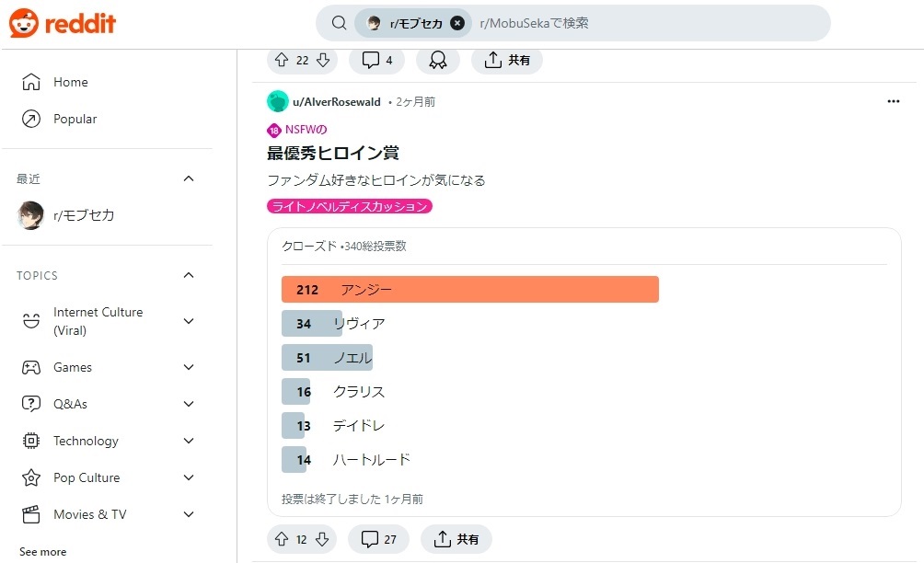
Task: Click the award icon on the upper post
Action: pos(438,60)
